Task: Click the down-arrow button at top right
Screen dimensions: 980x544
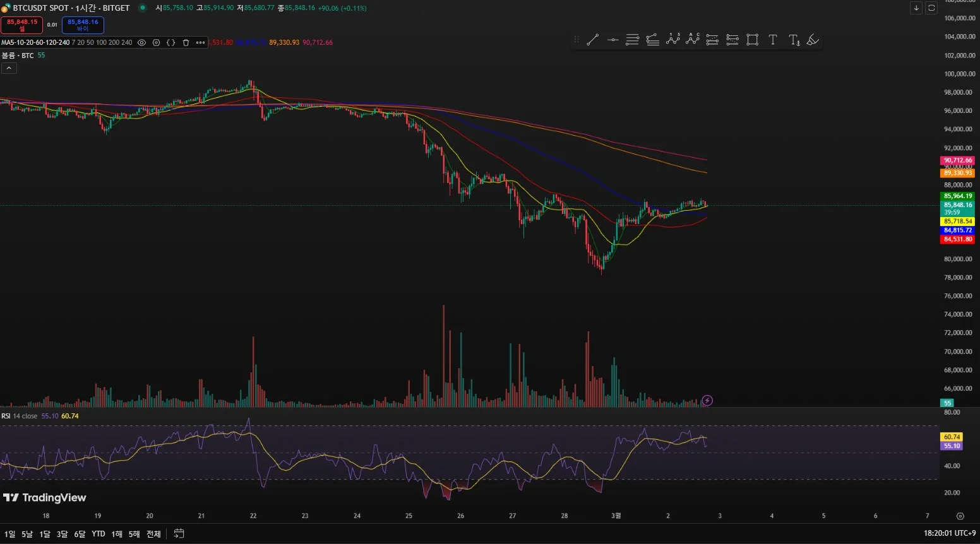Action: (x=916, y=8)
